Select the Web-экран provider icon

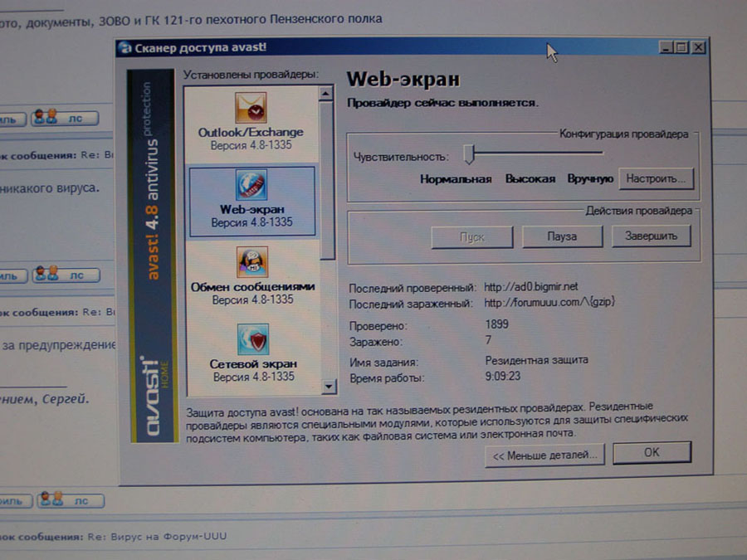pos(251,184)
